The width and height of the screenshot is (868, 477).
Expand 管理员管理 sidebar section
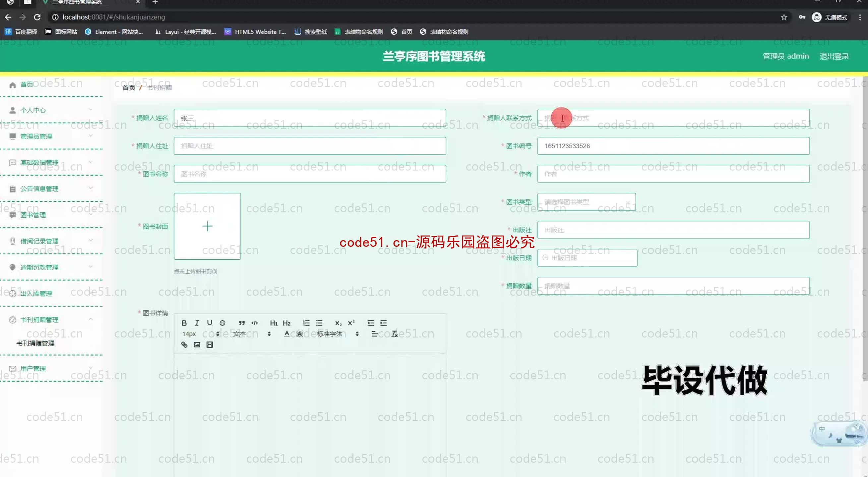click(x=51, y=136)
